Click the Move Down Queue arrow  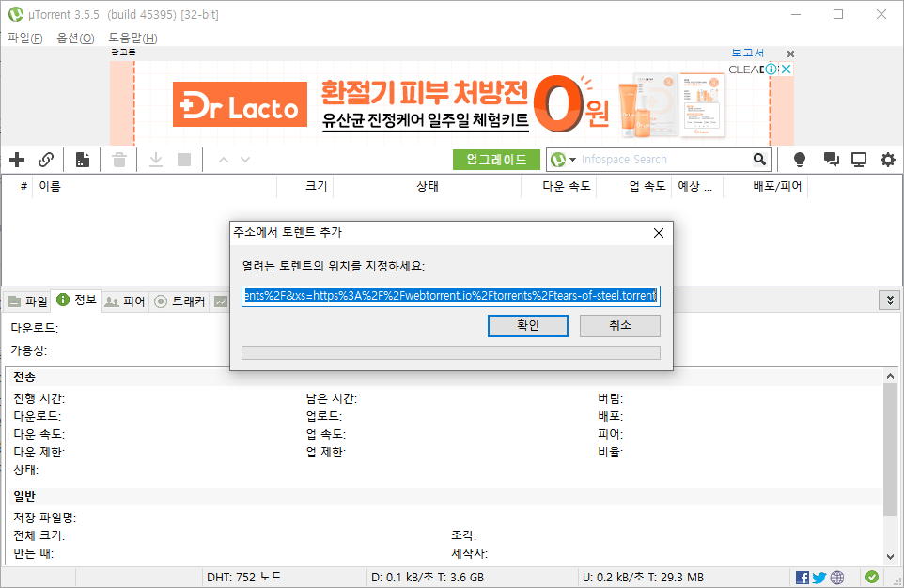(x=245, y=160)
